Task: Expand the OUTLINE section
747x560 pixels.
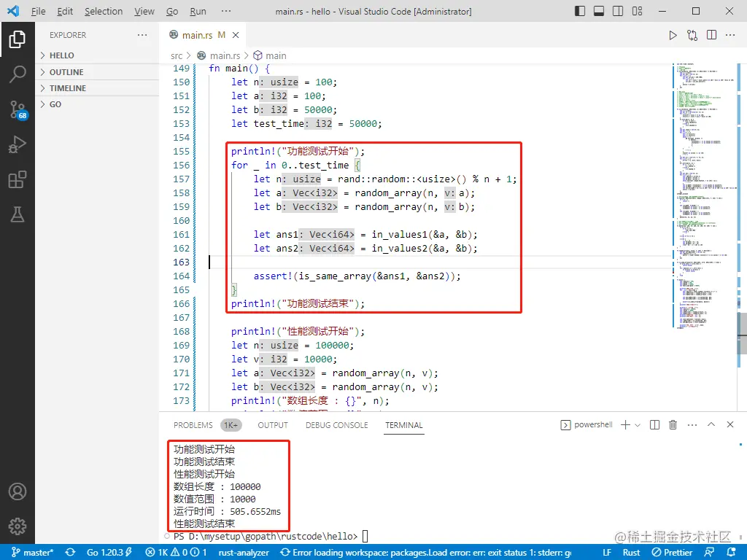Action: click(97, 72)
